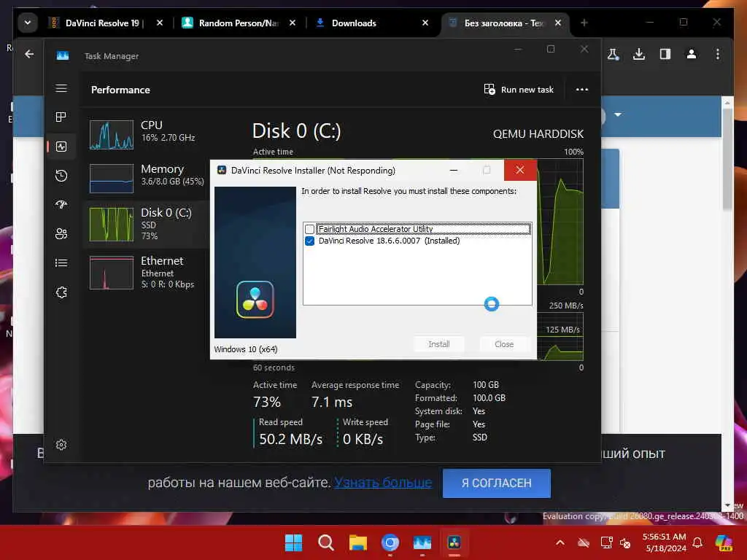Open Windows Search from taskbar

pyautogui.click(x=326, y=542)
